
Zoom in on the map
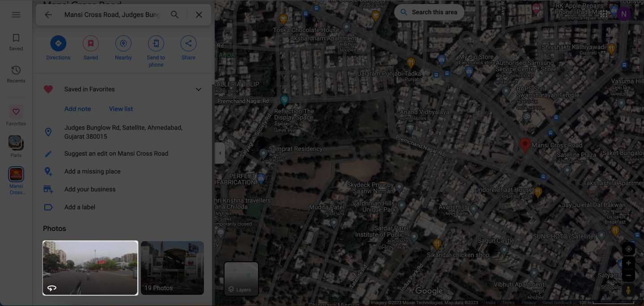point(628,263)
